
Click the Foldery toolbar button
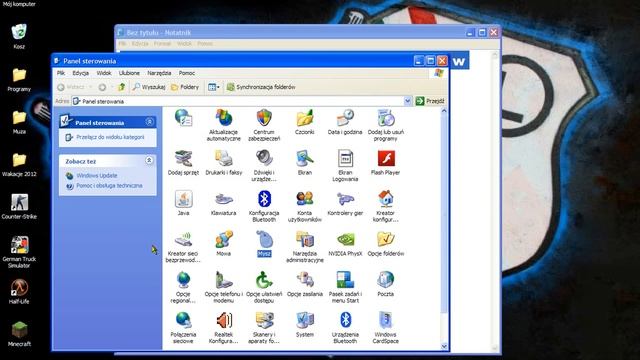tap(185, 87)
